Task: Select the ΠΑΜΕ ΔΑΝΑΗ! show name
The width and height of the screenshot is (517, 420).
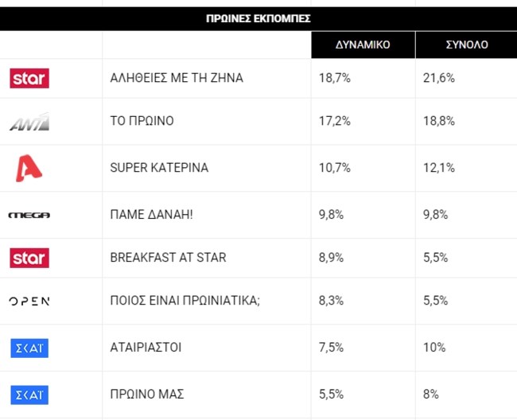Action: coord(151,215)
